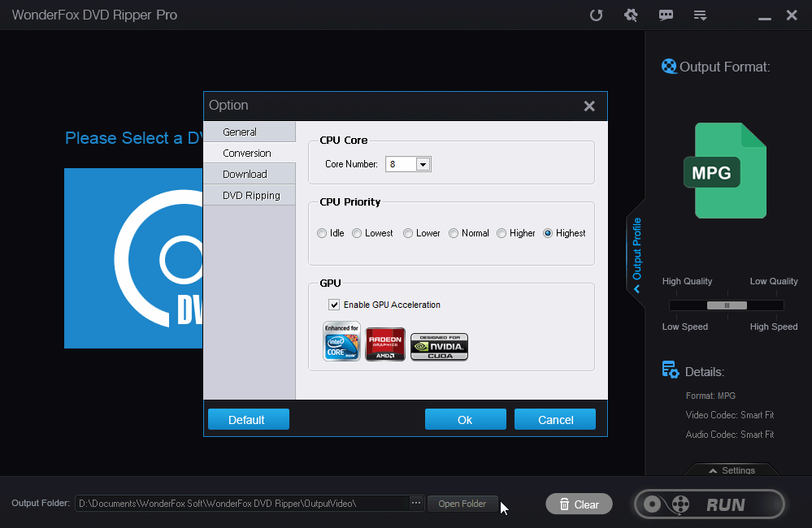Click the Details panel icon
Screen dimensions: 812x528
pyautogui.click(x=670, y=370)
